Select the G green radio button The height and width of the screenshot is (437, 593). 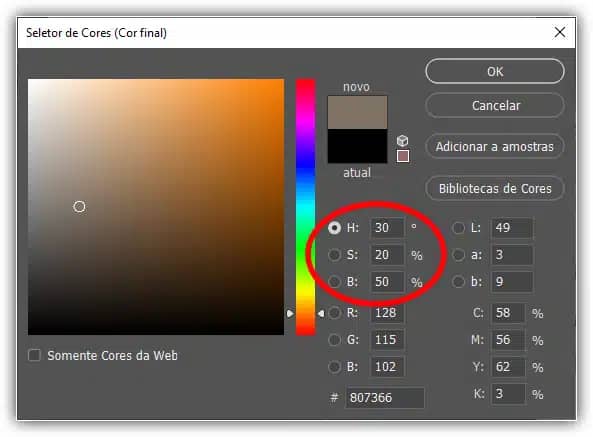click(x=334, y=339)
